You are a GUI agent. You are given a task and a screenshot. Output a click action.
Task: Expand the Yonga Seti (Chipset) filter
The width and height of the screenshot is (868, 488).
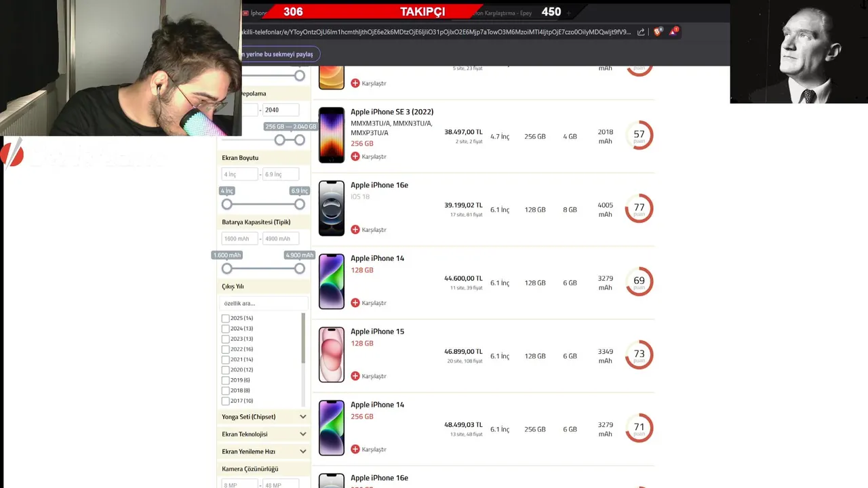[x=264, y=417]
